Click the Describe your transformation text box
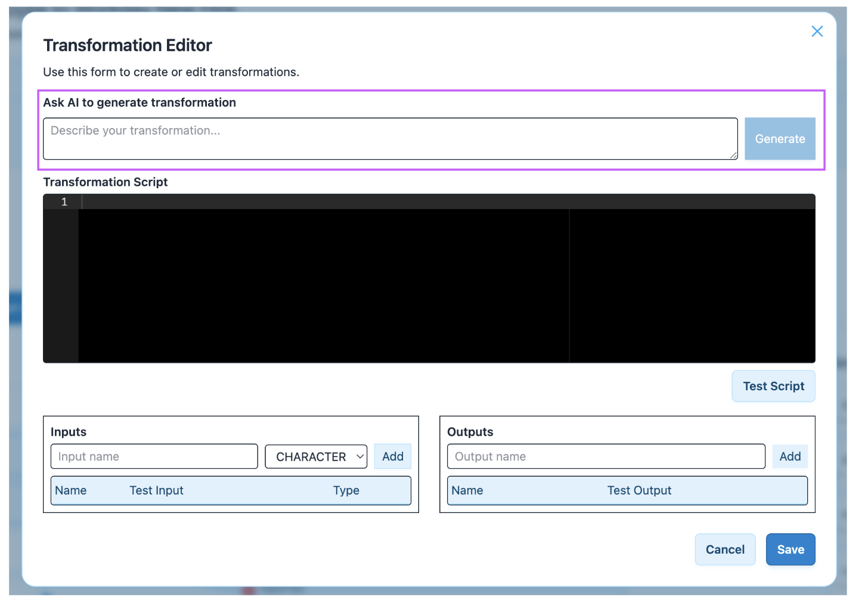This screenshot has width=868, height=603. (390, 138)
